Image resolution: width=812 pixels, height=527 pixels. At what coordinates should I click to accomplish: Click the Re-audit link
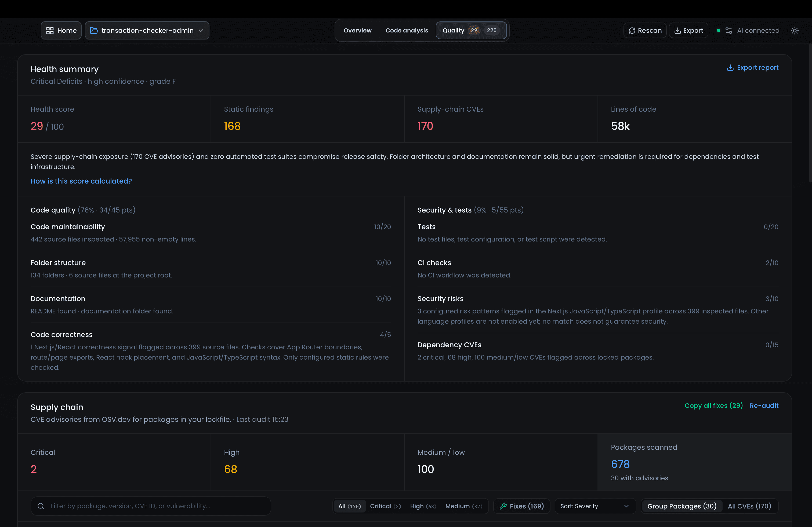click(x=764, y=405)
